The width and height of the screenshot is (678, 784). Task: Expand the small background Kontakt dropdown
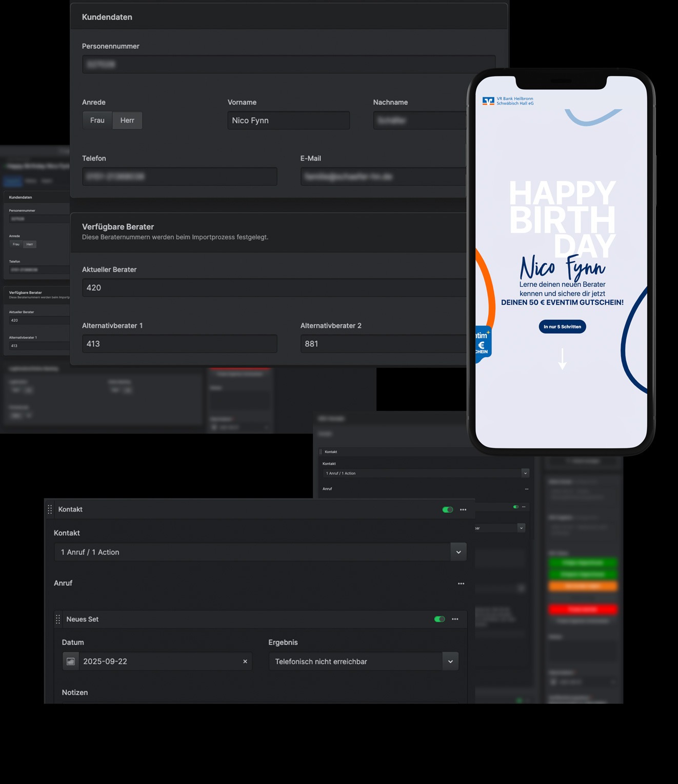525,473
